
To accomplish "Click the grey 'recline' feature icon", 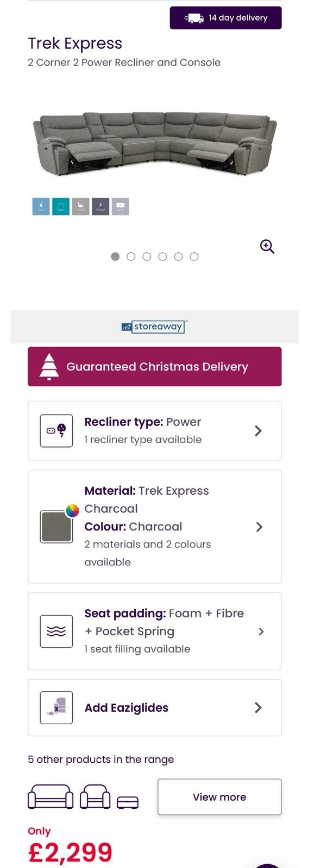I will pyautogui.click(x=80, y=207).
